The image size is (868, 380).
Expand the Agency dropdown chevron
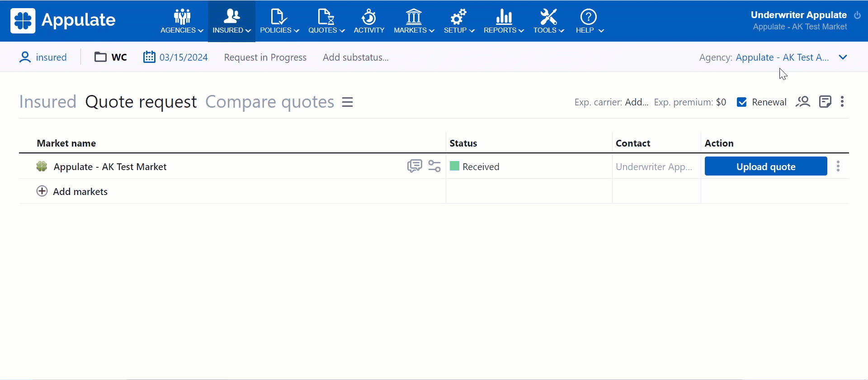click(x=843, y=57)
